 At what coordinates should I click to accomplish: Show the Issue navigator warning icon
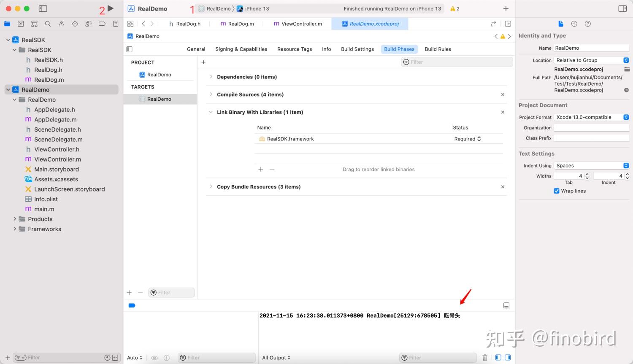point(61,24)
